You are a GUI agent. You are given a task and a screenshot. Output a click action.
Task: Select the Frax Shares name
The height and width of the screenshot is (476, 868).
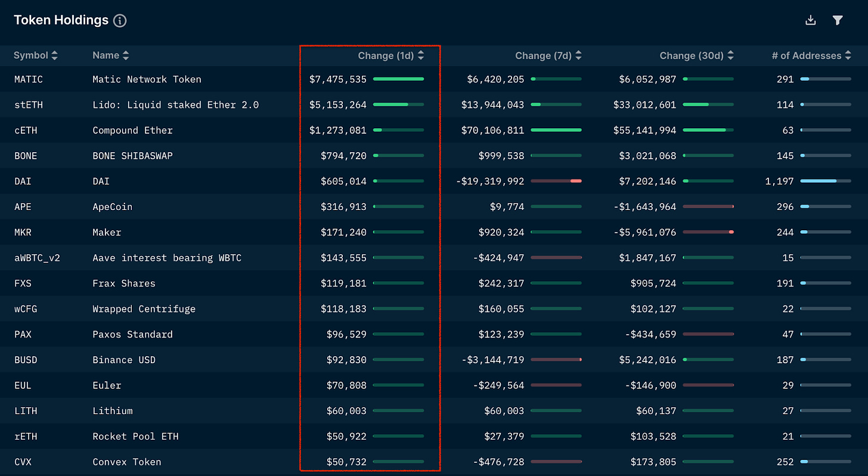coord(124,283)
